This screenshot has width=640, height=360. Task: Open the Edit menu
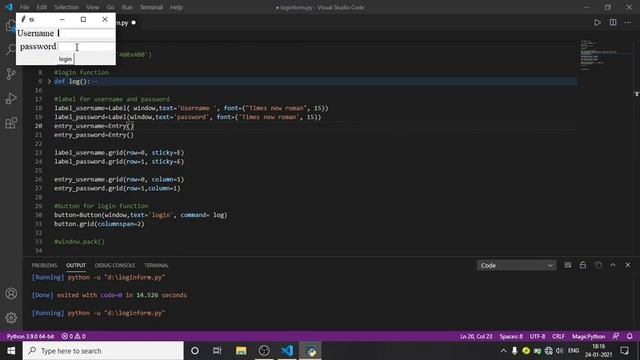(x=42, y=7)
